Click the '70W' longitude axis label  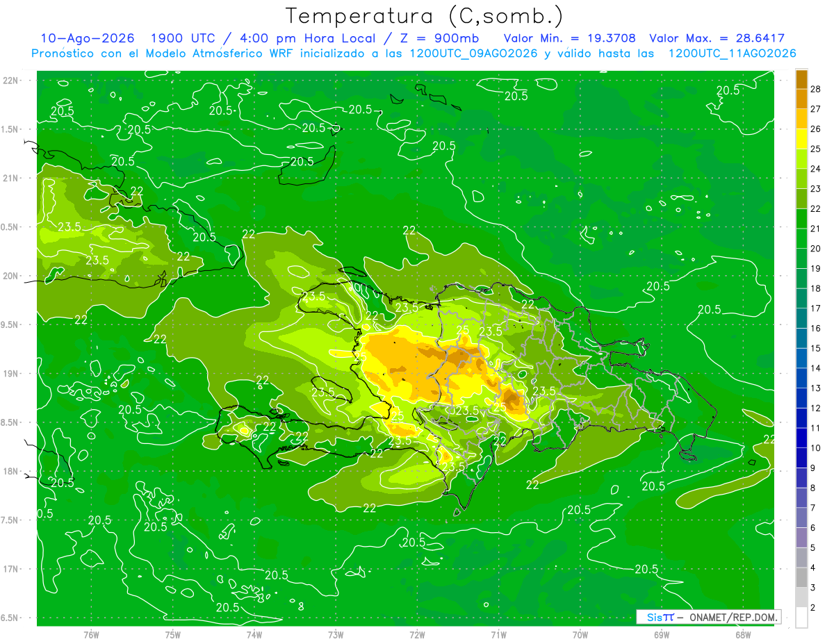pyautogui.click(x=580, y=634)
